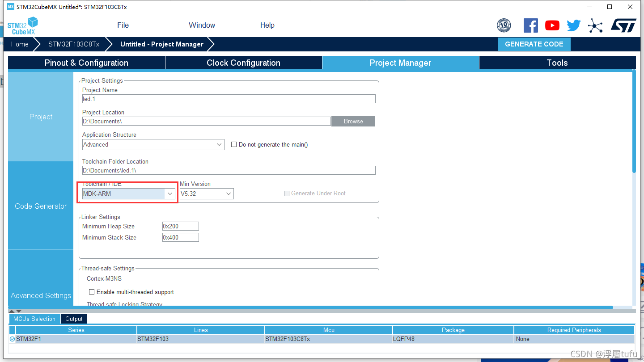The width and height of the screenshot is (644, 362).
Task: Switch to the Tools tab
Action: 557,63
